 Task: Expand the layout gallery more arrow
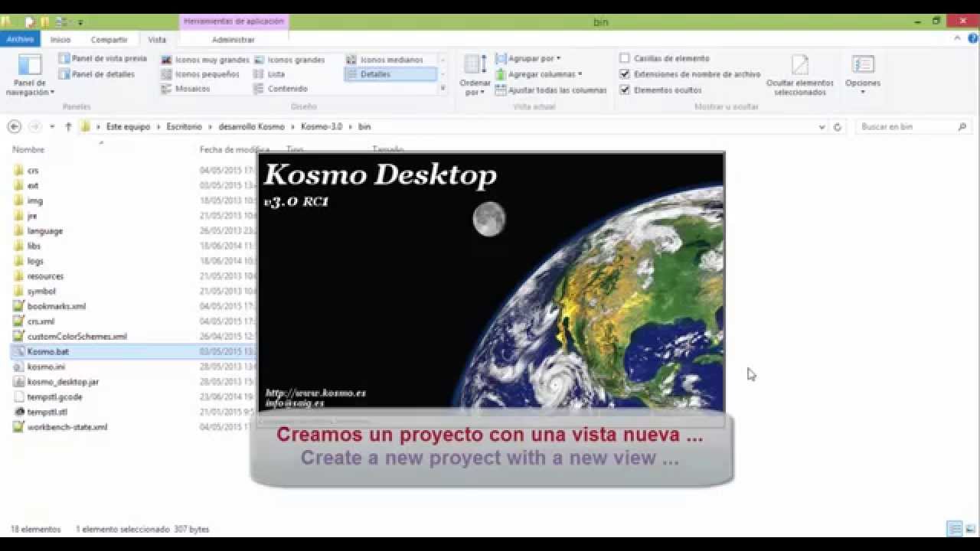pyautogui.click(x=443, y=89)
